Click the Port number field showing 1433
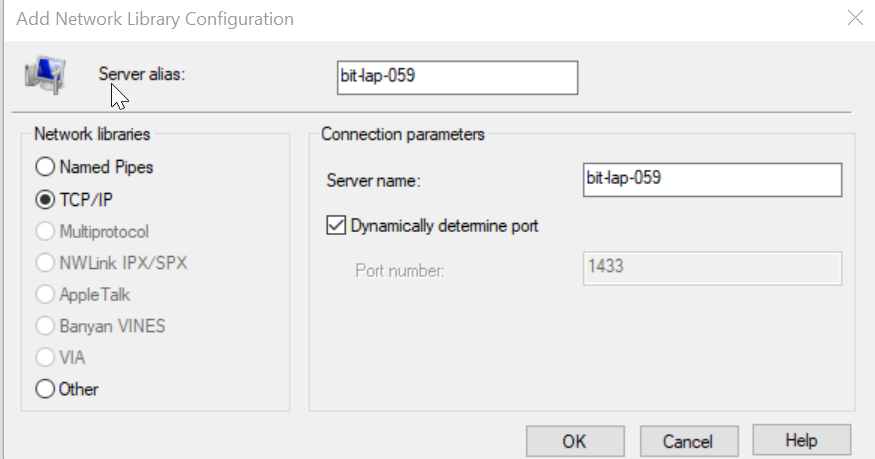875x459 pixels. click(713, 268)
